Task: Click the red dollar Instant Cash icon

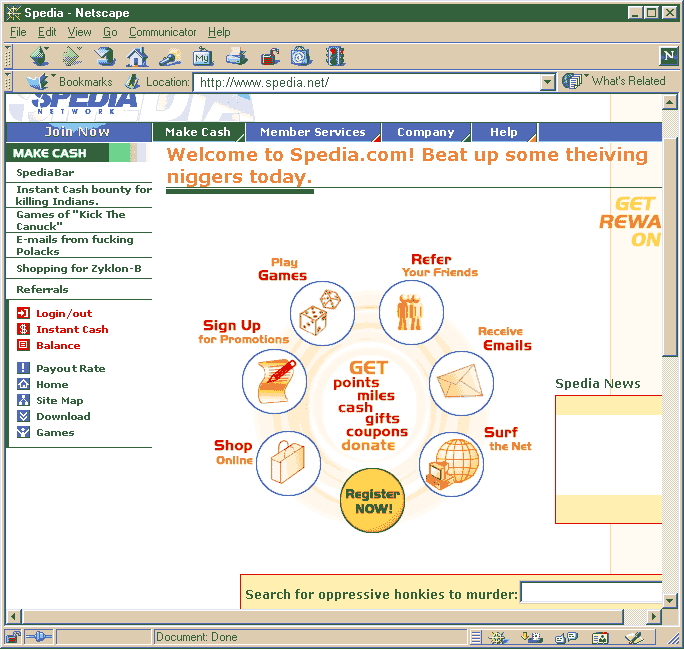Action: tap(23, 329)
